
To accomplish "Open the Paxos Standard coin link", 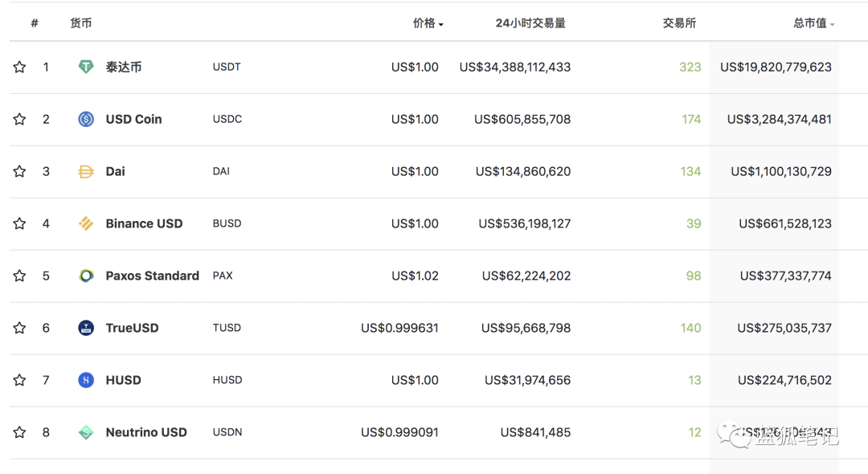I will pos(152,276).
